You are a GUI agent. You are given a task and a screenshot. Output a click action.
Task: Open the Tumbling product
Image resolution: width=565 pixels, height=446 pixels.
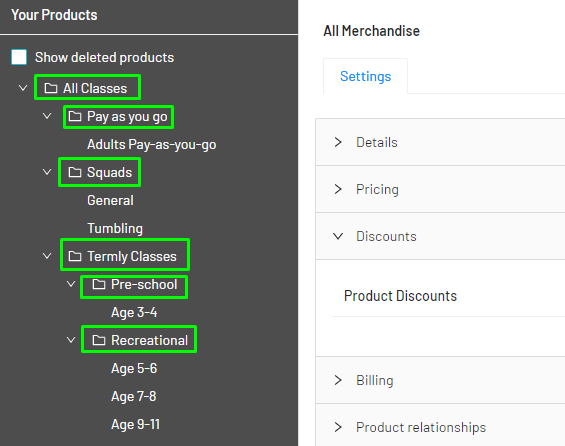[115, 228]
